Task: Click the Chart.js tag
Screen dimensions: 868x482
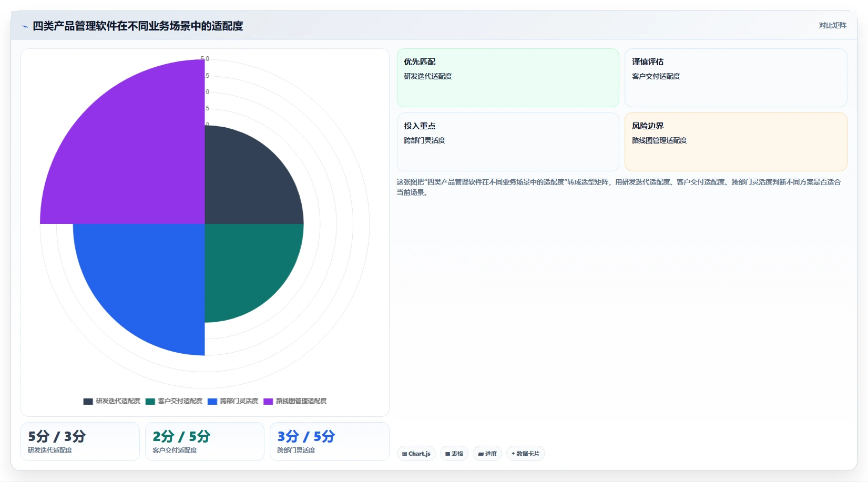Action: pos(416,454)
